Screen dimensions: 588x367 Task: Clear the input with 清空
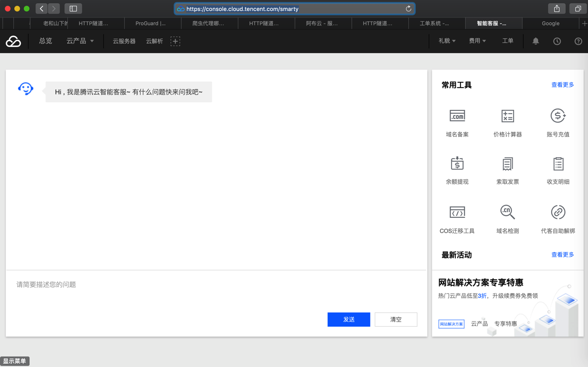click(x=396, y=320)
